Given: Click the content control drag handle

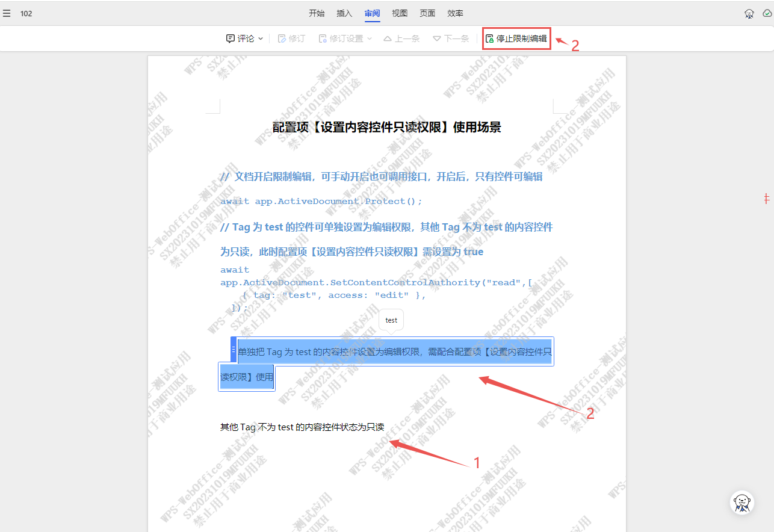Looking at the screenshot, I should (x=234, y=349).
